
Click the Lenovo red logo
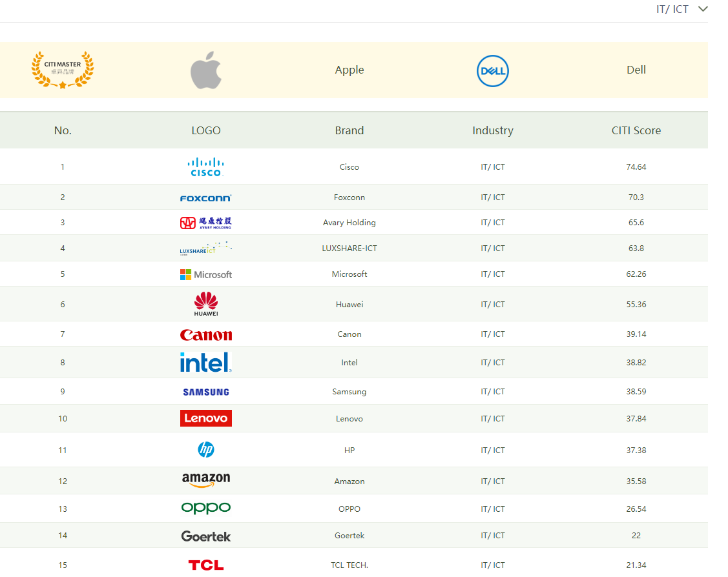coord(206,418)
